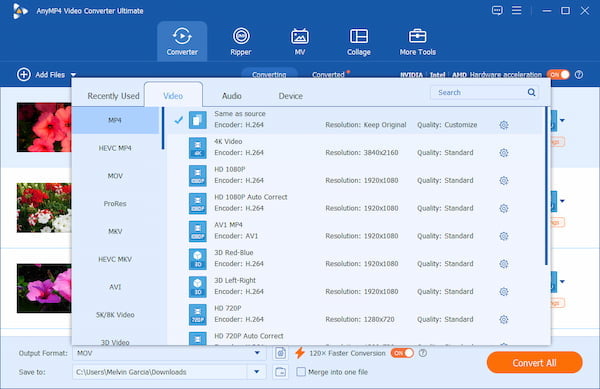Click the 3D Red-Blue format icon

click(197, 259)
